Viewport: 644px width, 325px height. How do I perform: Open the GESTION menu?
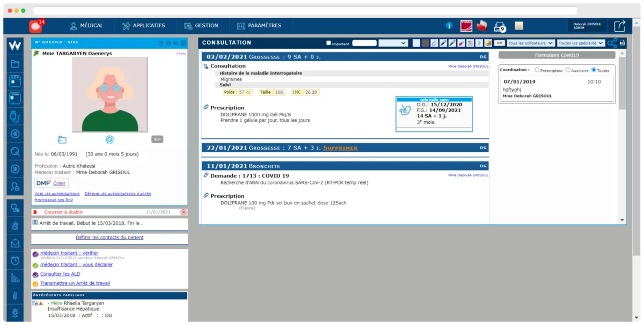(201, 26)
